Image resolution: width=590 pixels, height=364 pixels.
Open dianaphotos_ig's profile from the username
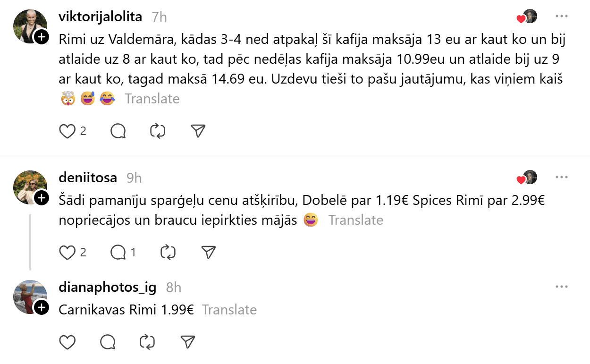[107, 287]
